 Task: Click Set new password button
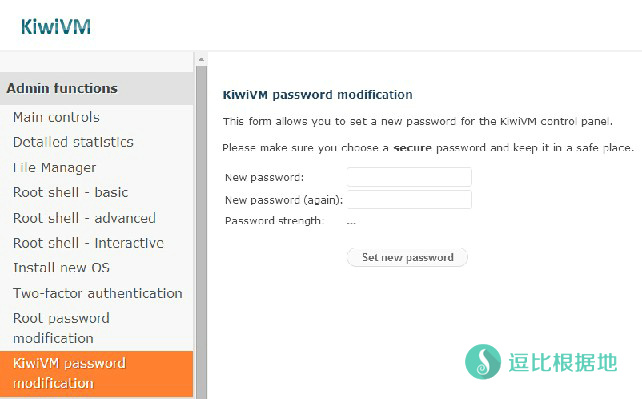[407, 257]
